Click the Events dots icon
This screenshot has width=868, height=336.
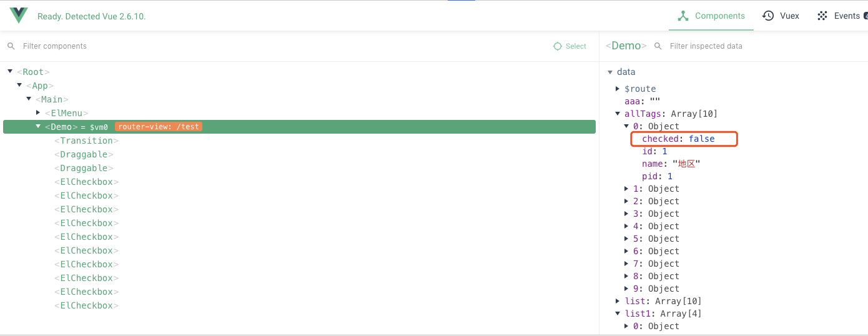click(822, 16)
